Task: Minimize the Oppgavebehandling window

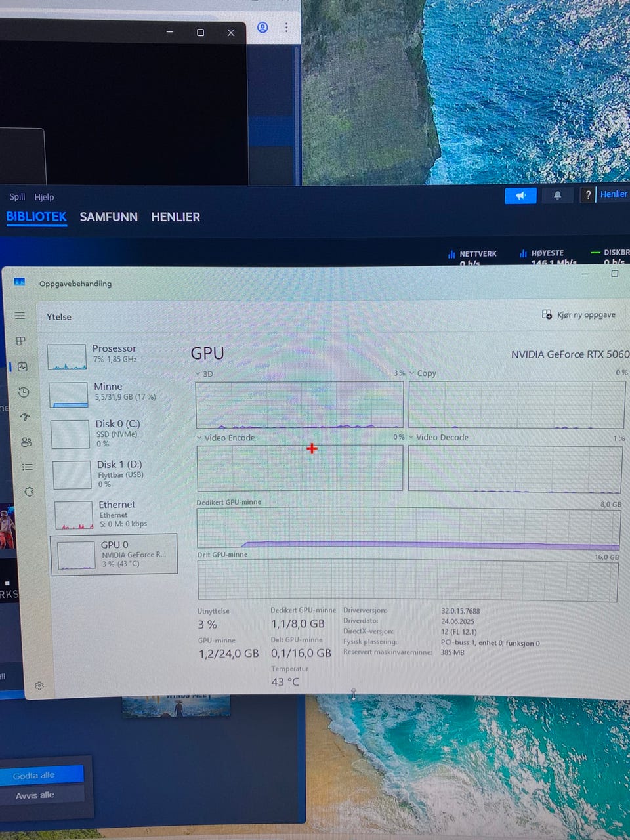Action: pyautogui.click(x=585, y=274)
